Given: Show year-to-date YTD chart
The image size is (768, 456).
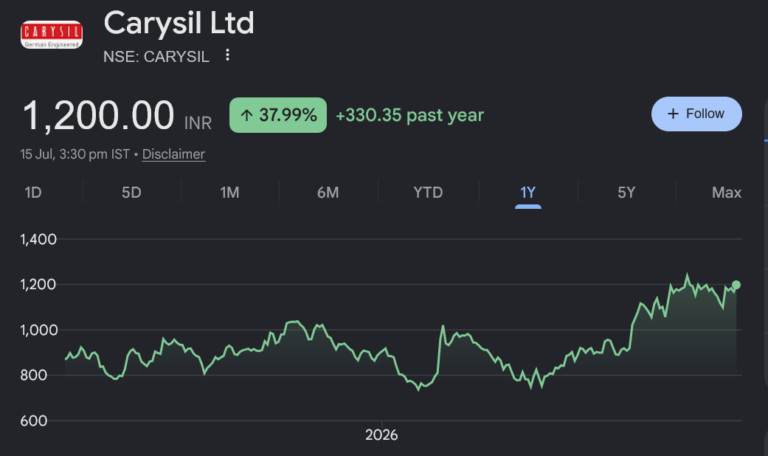Looking at the screenshot, I should [x=428, y=192].
